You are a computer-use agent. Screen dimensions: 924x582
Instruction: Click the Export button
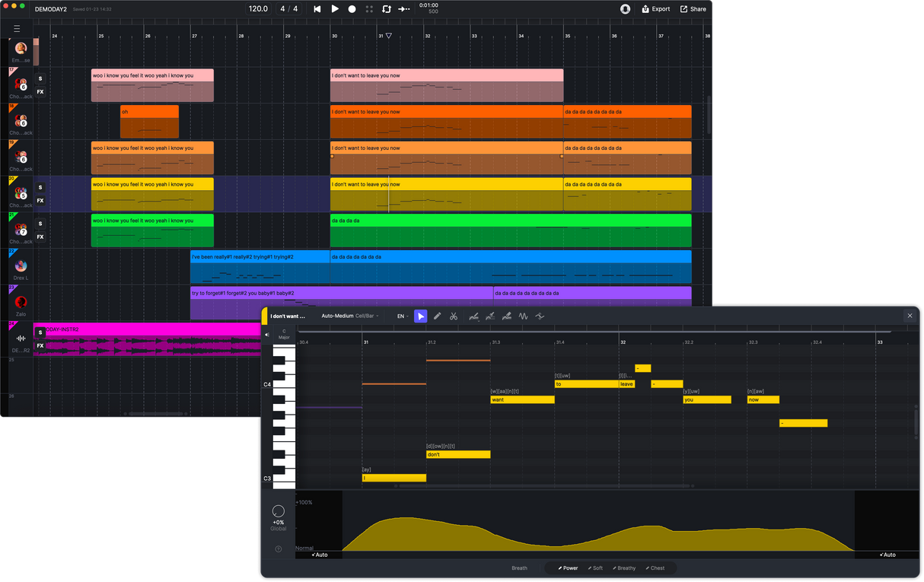pos(655,9)
